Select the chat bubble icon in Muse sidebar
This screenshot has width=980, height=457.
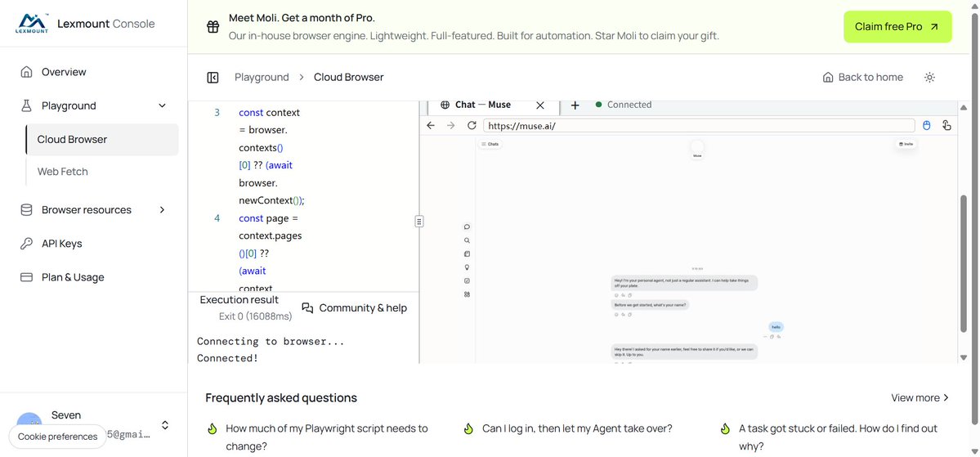467,227
